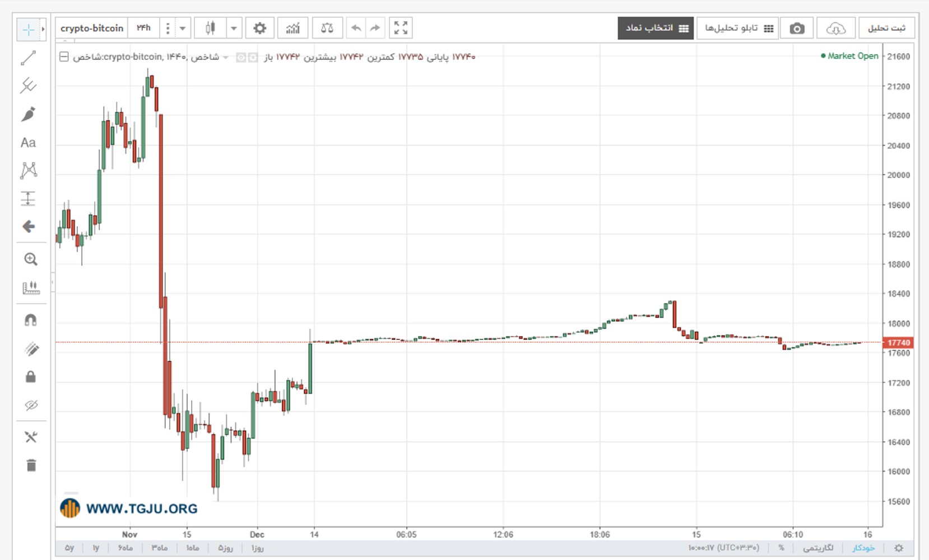Open drawing tools properties wrench icon
This screenshot has width=929, height=560.
[31, 437]
